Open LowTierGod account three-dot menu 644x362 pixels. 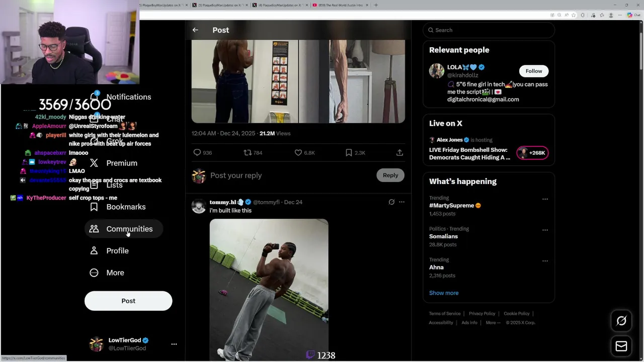(x=174, y=344)
